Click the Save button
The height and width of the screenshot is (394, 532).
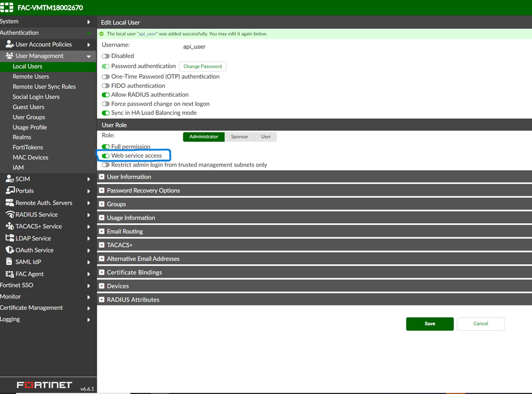pyautogui.click(x=430, y=324)
